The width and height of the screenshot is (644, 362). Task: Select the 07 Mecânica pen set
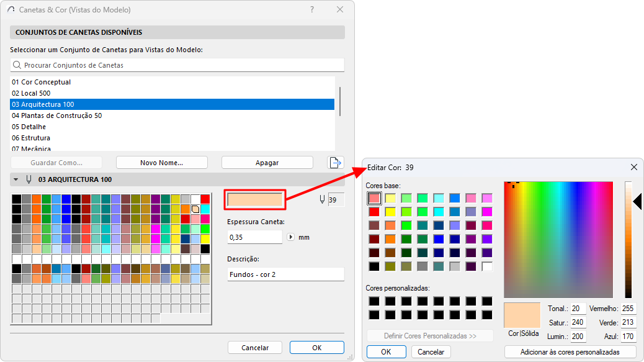[29, 149]
